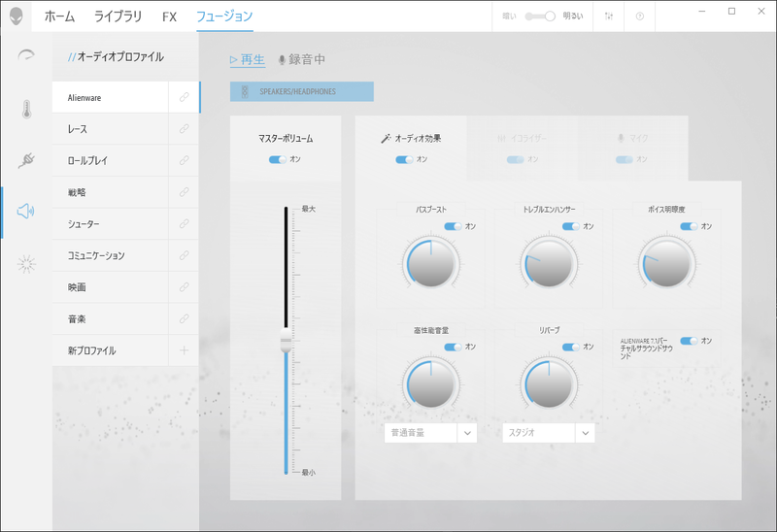Toggle the dark/light theme switch

pyautogui.click(x=541, y=17)
